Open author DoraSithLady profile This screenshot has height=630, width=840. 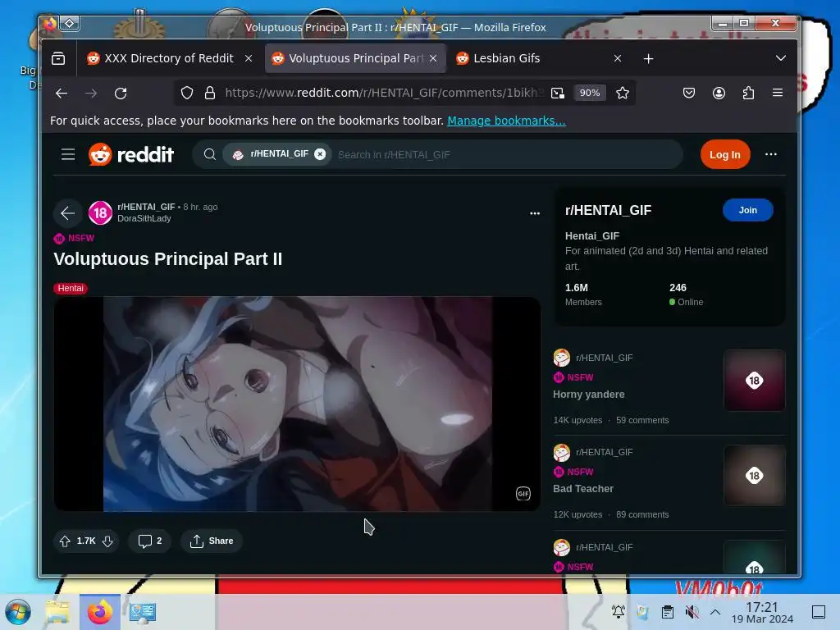144,218
